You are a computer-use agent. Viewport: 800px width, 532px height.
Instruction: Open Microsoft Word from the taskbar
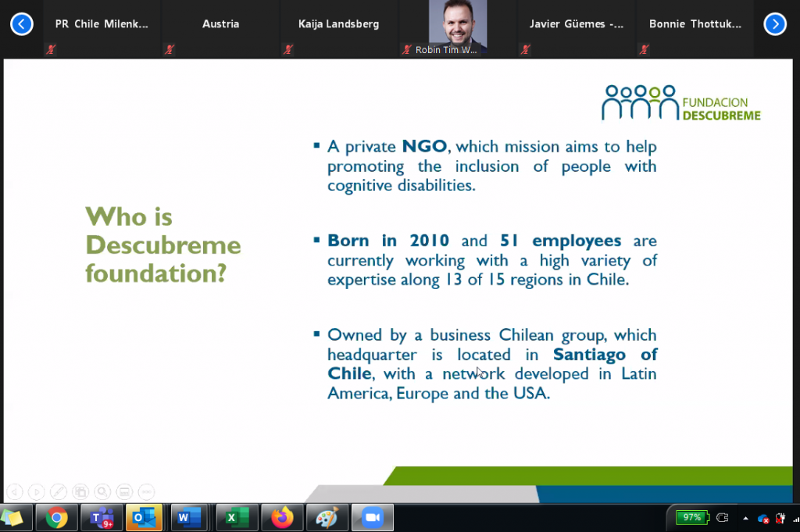pos(189,518)
